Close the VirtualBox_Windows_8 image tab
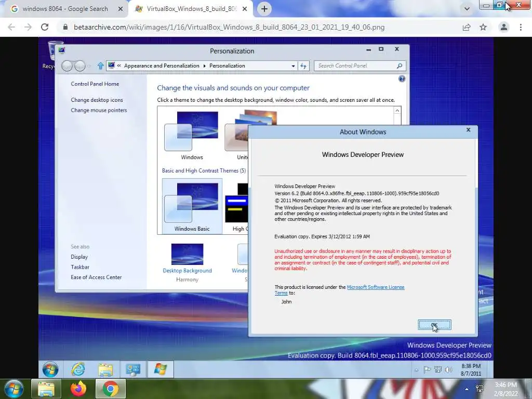This screenshot has width=532, height=399. (x=245, y=9)
